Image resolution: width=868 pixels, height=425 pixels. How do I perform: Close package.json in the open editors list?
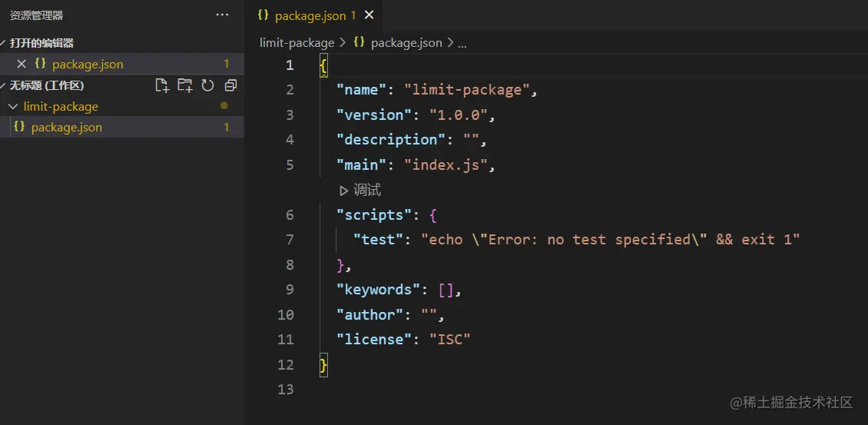(x=22, y=65)
